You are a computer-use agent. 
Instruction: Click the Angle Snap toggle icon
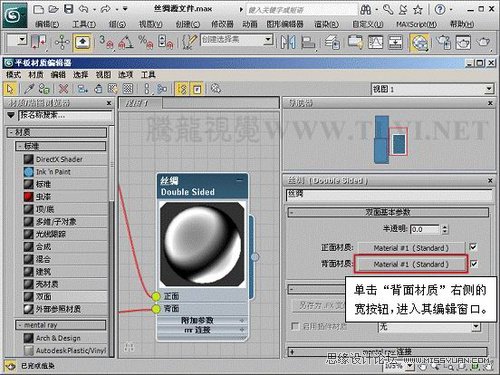pyautogui.click(x=126, y=43)
